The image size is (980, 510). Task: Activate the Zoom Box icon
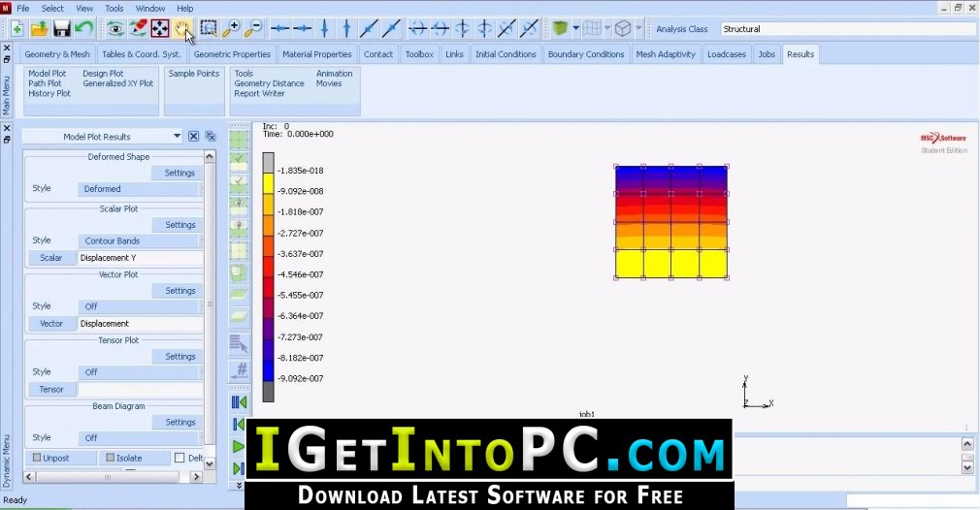click(208, 29)
